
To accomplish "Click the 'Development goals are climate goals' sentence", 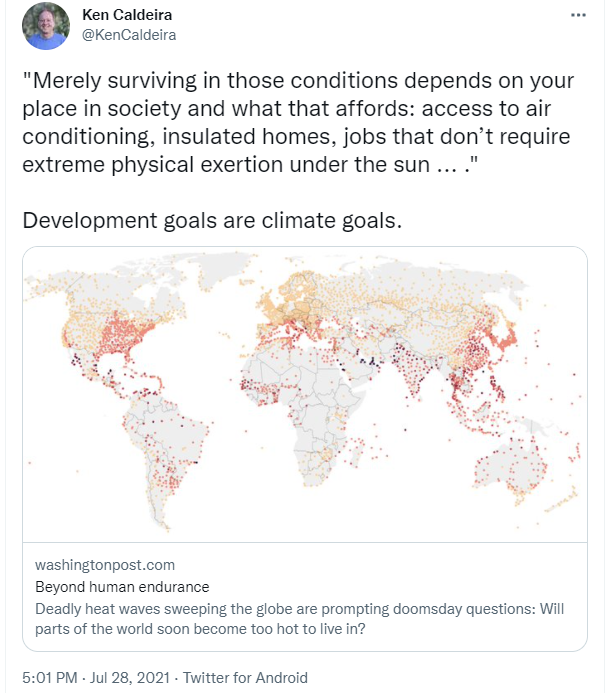I will 212,220.
